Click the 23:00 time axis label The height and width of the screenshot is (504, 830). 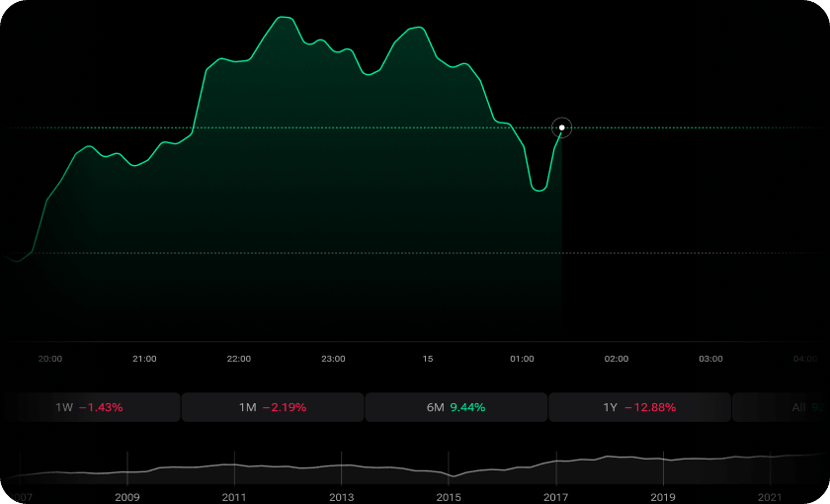[x=333, y=359]
